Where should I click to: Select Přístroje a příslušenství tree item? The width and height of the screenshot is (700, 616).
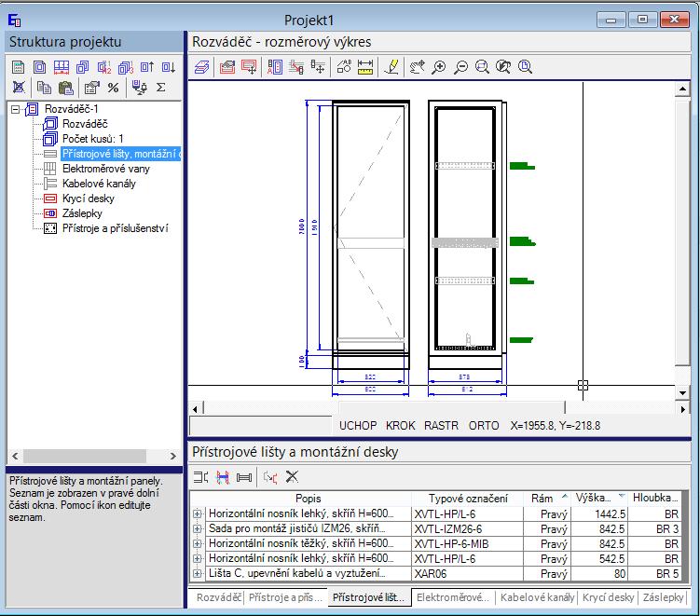[x=116, y=228]
